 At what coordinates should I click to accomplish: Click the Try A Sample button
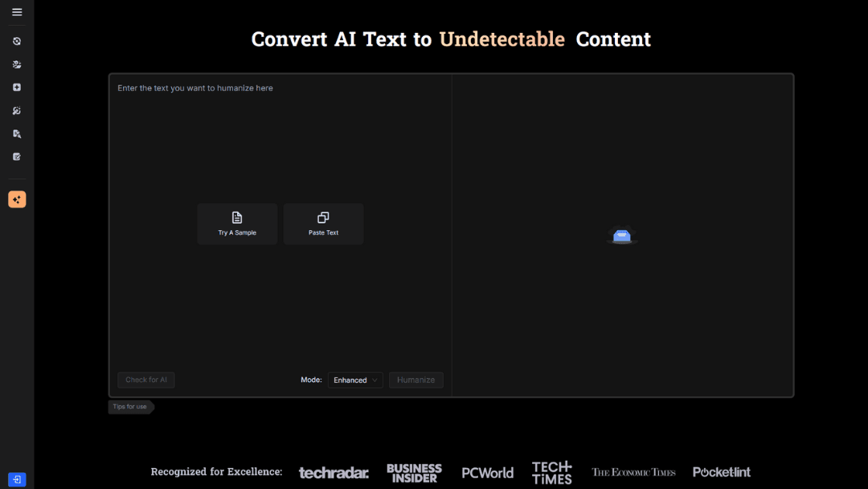click(237, 224)
